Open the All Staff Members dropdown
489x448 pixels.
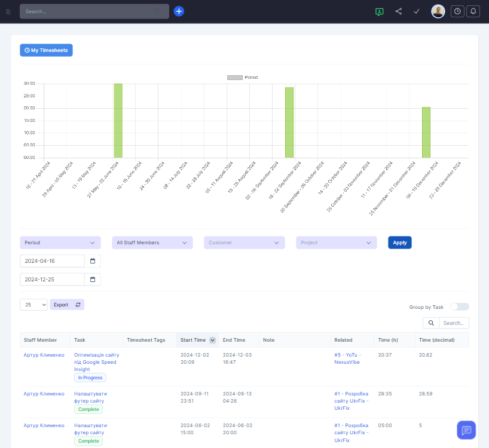click(x=152, y=243)
